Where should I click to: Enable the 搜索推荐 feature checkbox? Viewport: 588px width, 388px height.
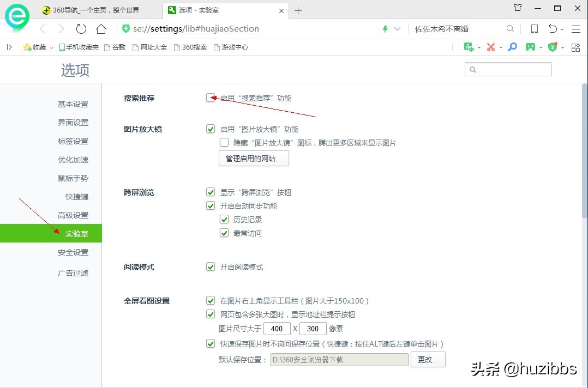pyautogui.click(x=211, y=98)
